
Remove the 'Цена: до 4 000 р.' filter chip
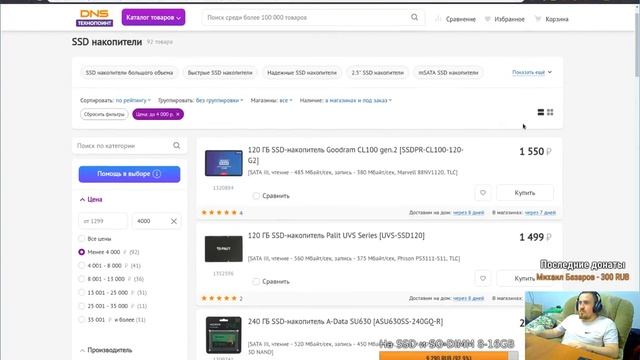(x=178, y=114)
